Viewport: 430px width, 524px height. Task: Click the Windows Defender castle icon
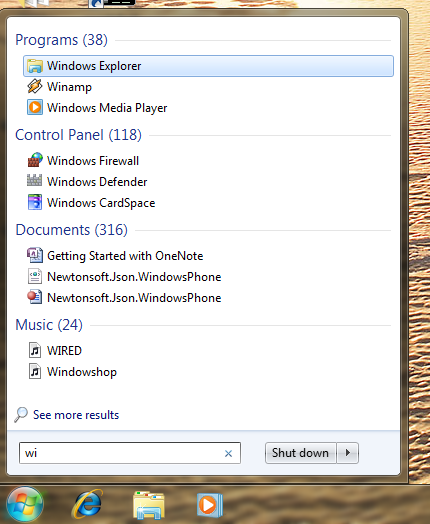pos(34,180)
